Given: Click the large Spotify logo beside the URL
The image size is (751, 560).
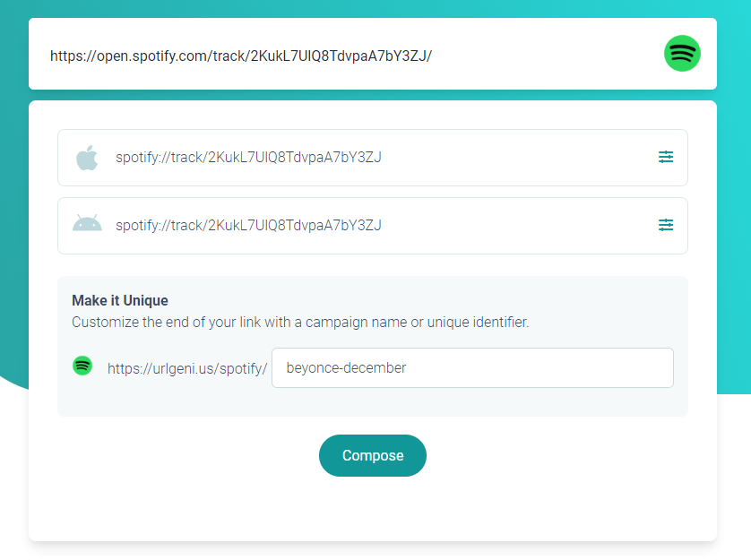Looking at the screenshot, I should click(682, 53).
